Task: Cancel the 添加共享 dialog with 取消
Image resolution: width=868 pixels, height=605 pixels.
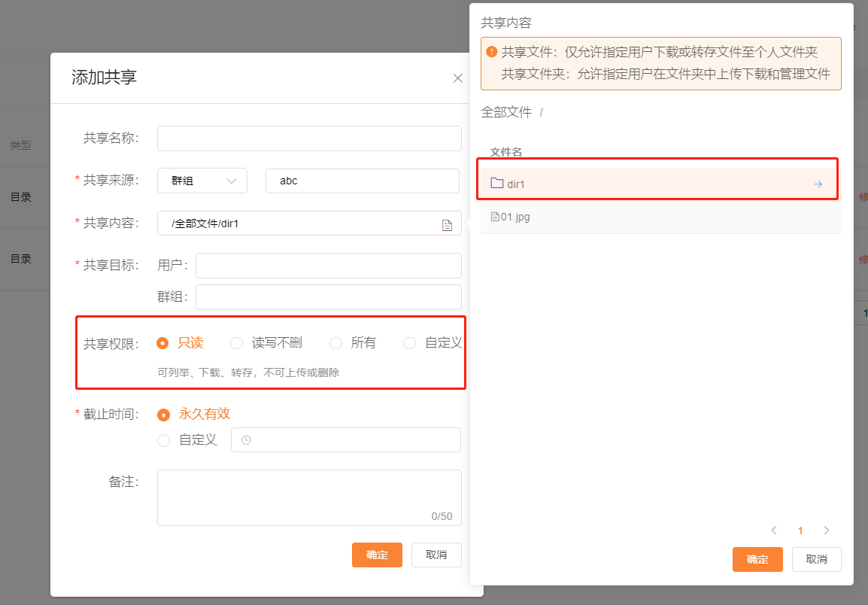Action: [436, 555]
